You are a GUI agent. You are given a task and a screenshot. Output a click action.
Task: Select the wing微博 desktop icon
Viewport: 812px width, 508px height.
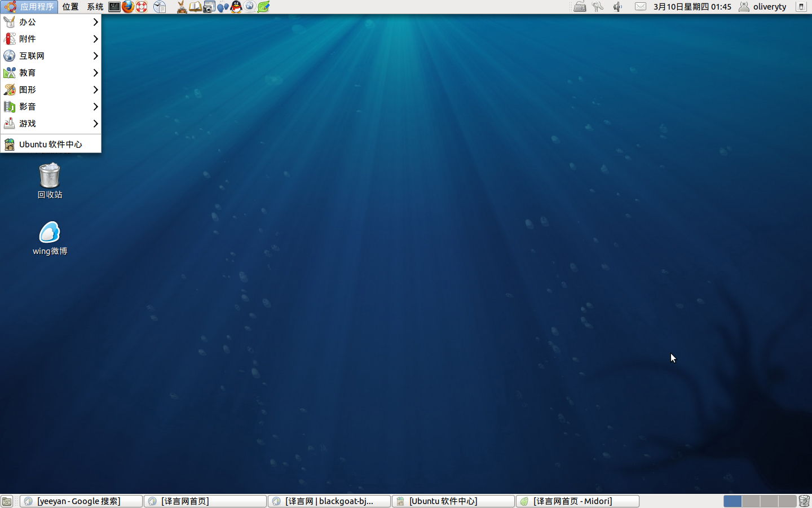[50, 238]
